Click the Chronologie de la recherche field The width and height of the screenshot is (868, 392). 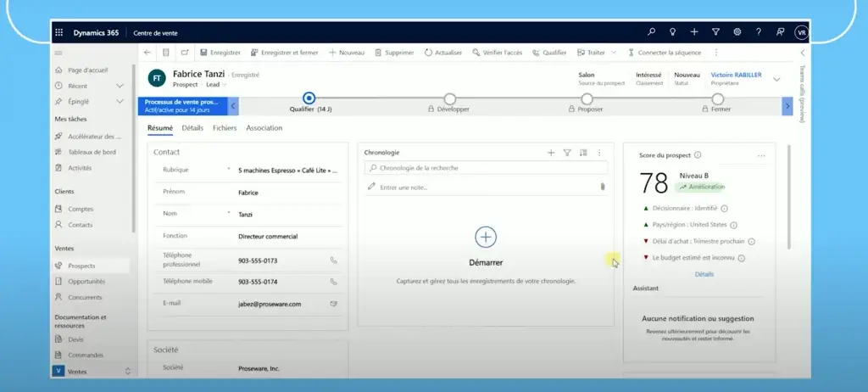coord(486,168)
